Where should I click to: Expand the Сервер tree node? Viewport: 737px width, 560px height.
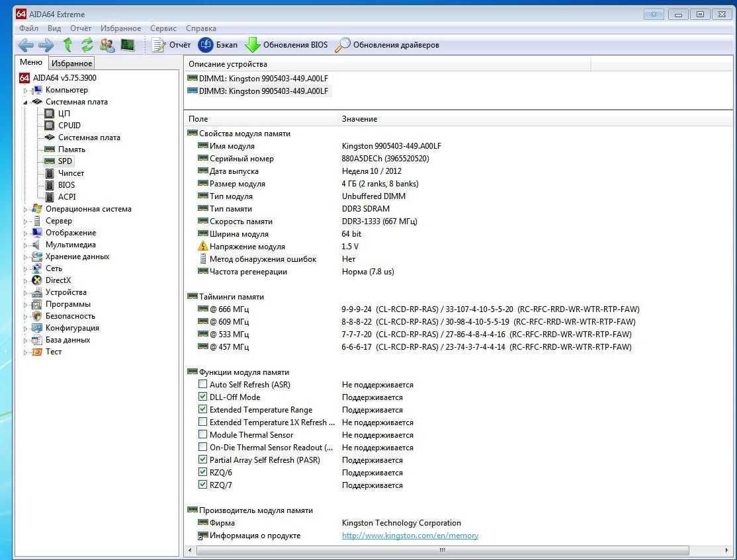coord(25,221)
